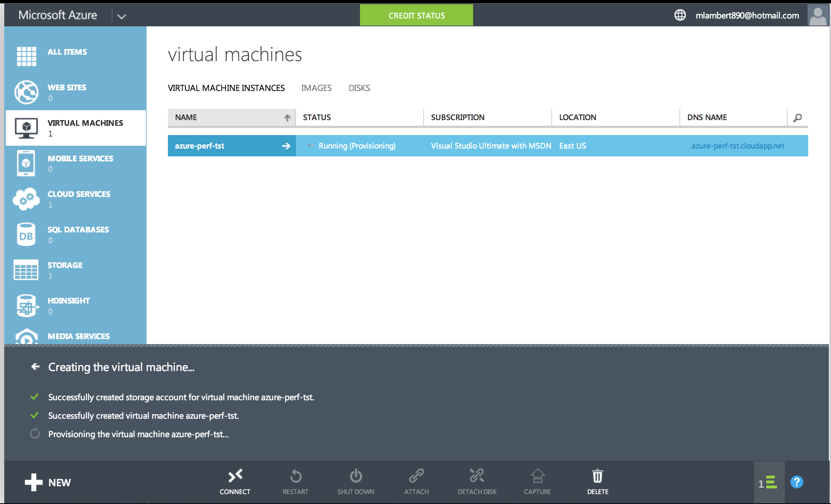The width and height of the screenshot is (831, 504).
Task: Switch to the IMAGES tab
Action: (316, 88)
